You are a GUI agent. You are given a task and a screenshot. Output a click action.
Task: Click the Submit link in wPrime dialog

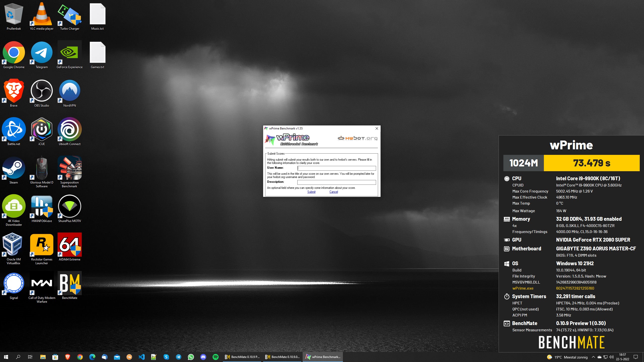311,192
